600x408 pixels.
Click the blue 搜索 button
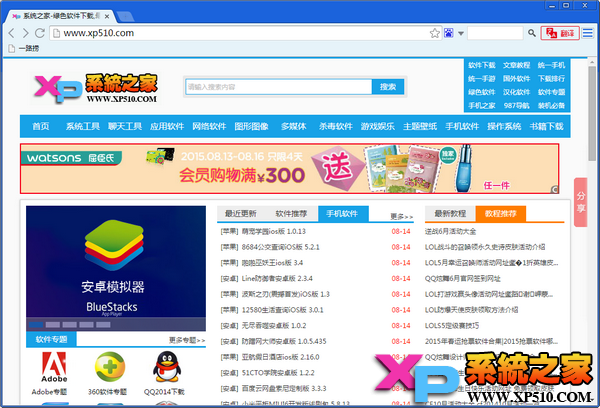(388, 87)
